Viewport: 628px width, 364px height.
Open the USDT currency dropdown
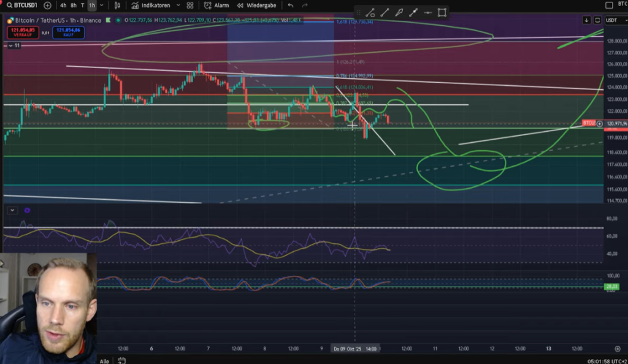[x=612, y=20]
